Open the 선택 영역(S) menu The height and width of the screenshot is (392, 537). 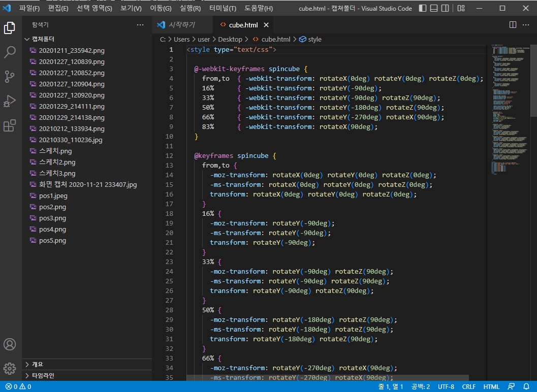coord(94,8)
